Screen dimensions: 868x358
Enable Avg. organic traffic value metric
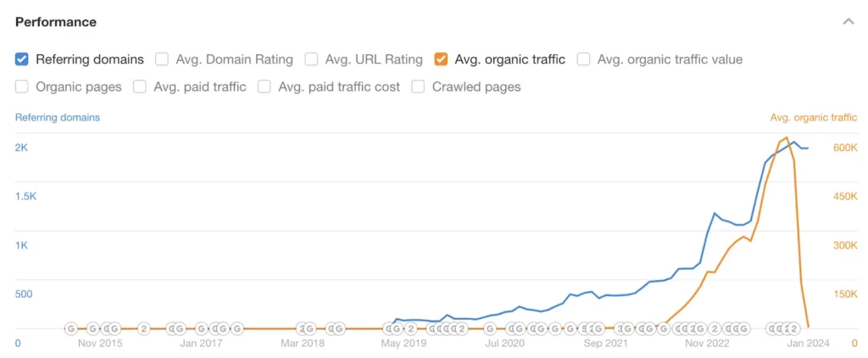(x=583, y=59)
